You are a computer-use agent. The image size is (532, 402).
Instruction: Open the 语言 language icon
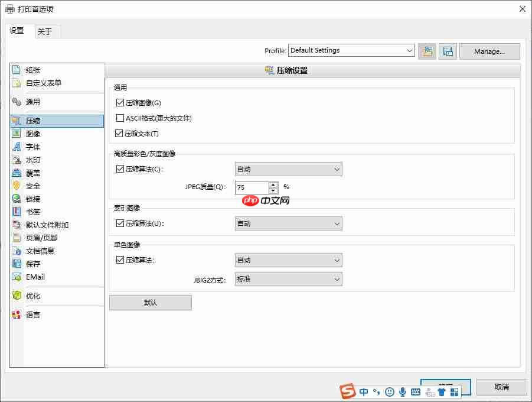[17, 315]
